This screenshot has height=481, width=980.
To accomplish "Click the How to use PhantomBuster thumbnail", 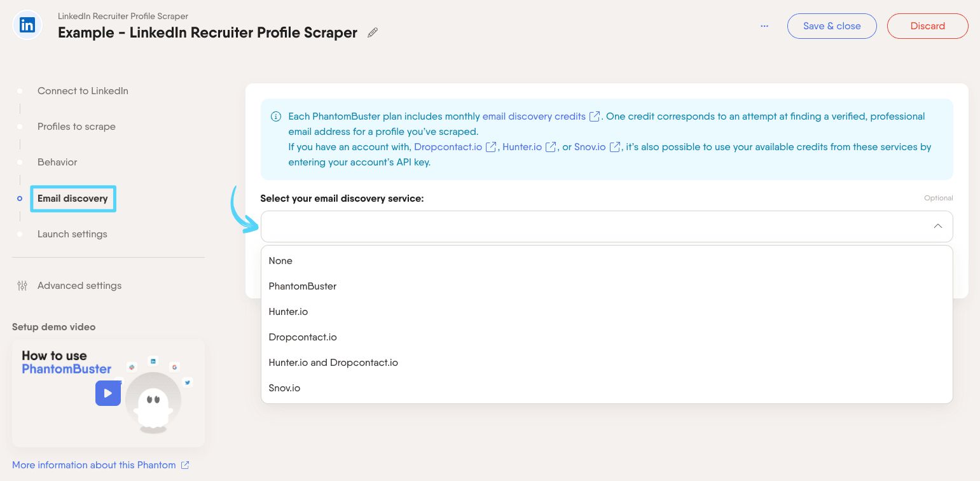I will [108, 393].
